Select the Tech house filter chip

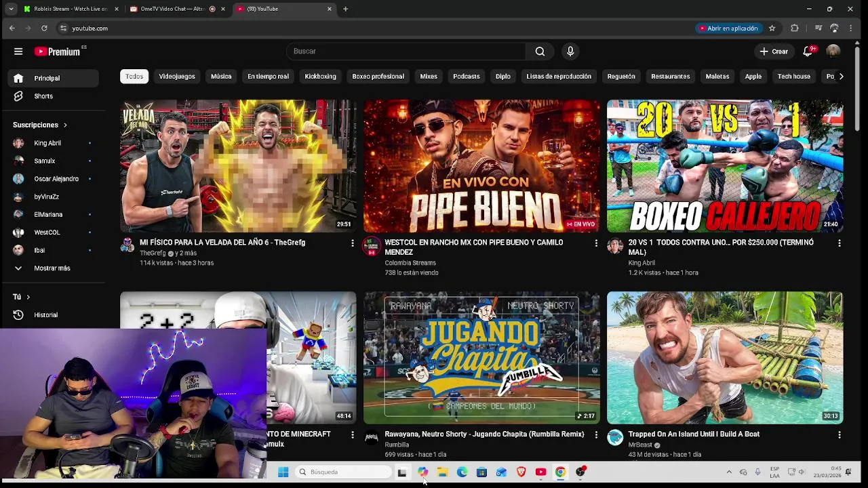click(x=793, y=77)
